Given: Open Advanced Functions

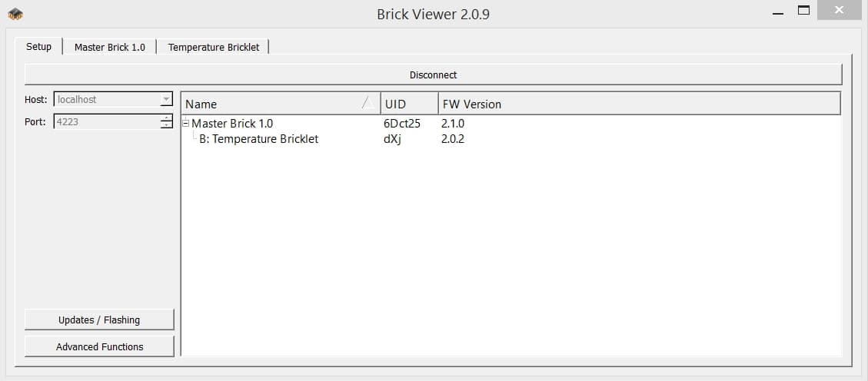Looking at the screenshot, I should 99,346.
